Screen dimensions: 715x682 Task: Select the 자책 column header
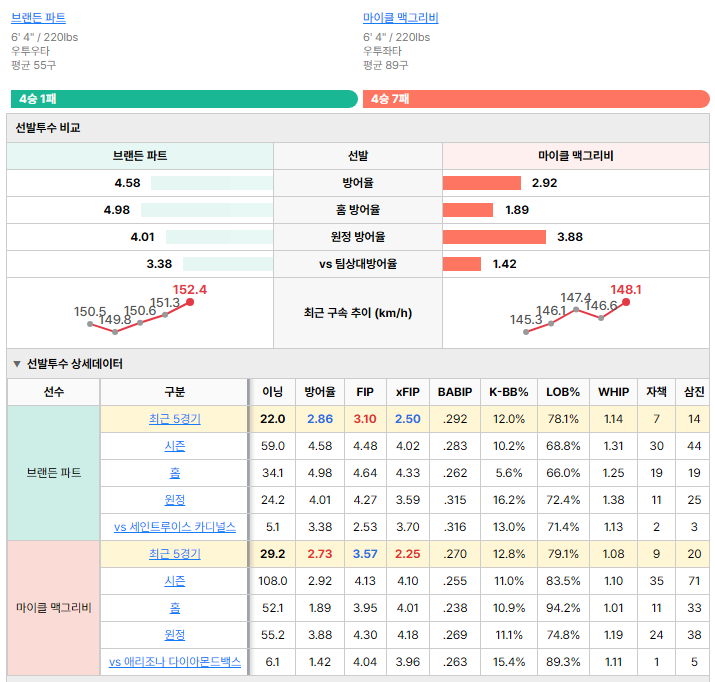click(x=657, y=392)
